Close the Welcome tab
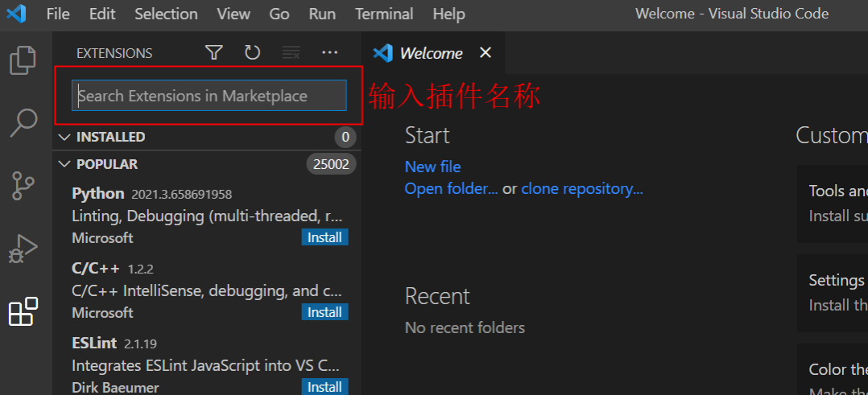Viewport: 868px width, 395px height. pyautogui.click(x=485, y=52)
